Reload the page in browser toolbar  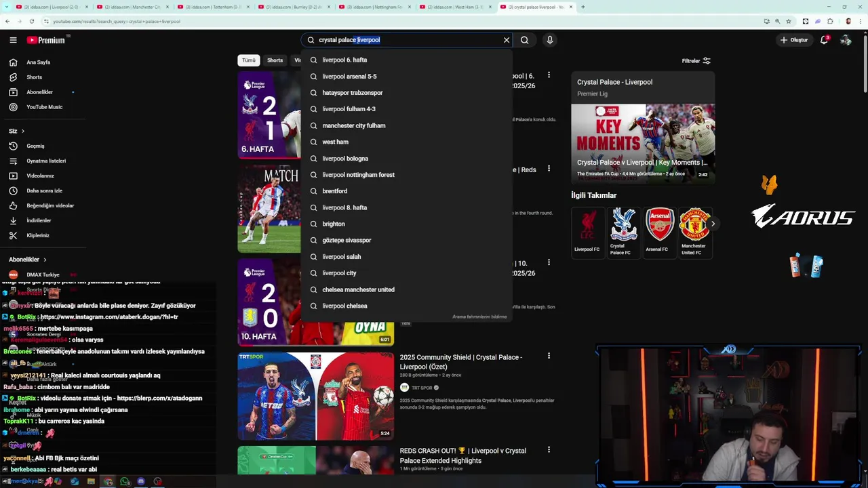(31, 21)
